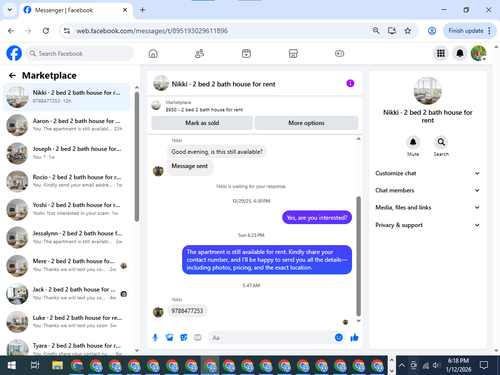The image size is (500, 375).
Task: Open Jessalynn's conversation in the list
Action: point(67,238)
